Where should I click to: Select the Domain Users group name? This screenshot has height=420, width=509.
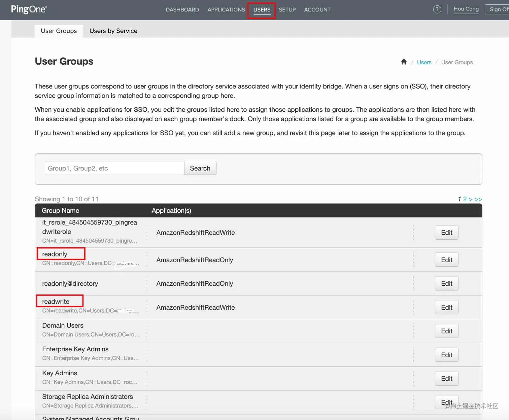(x=63, y=325)
